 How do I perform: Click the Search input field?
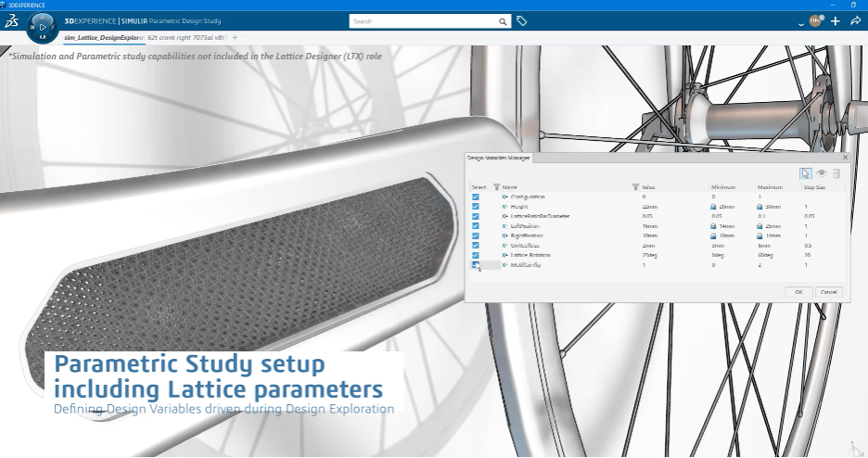point(431,20)
